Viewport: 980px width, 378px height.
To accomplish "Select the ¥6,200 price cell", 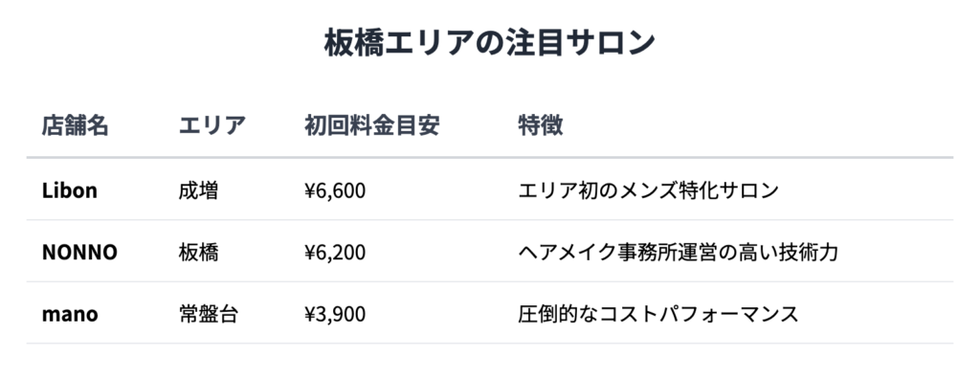I will 335,253.
